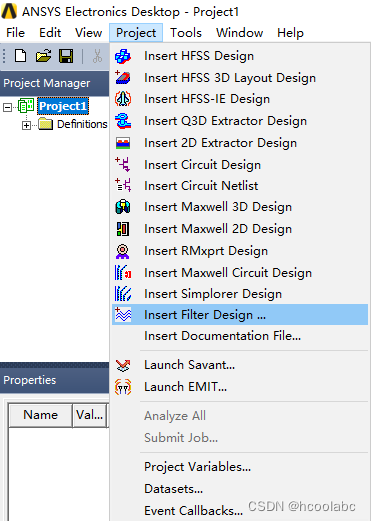Choose Insert Simplorer Design
The image size is (371, 521).
pos(240,294)
